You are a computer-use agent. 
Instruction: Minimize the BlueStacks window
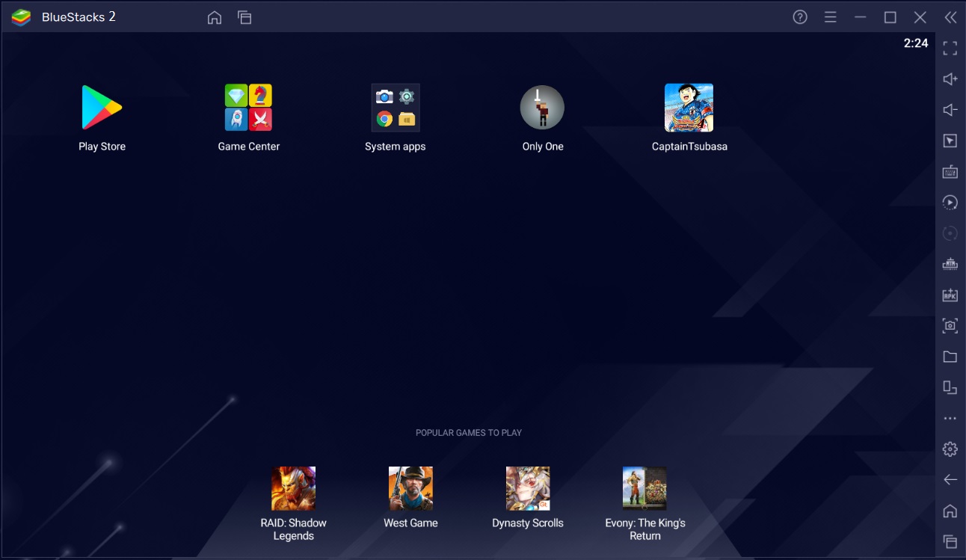[x=861, y=17]
